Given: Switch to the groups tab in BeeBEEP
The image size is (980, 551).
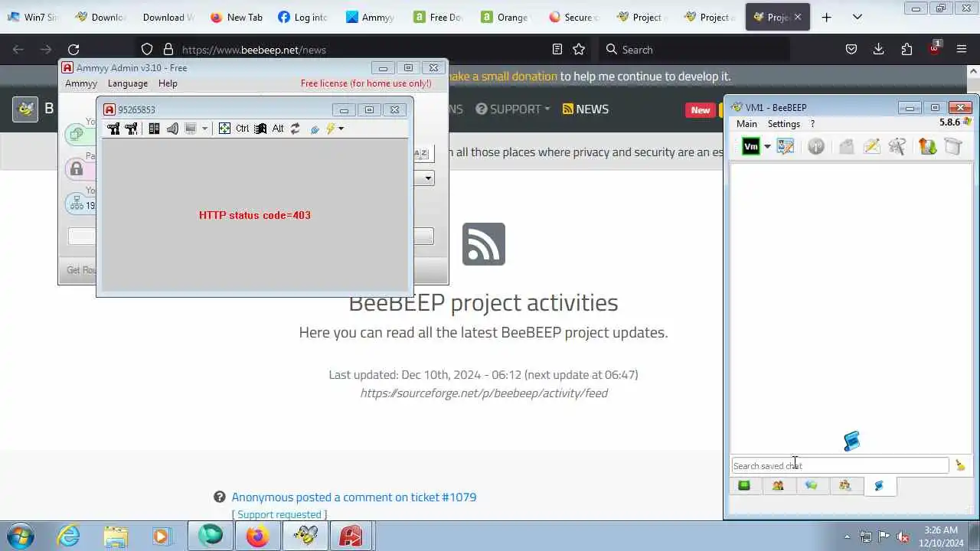Looking at the screenshot, I should 845,485.
